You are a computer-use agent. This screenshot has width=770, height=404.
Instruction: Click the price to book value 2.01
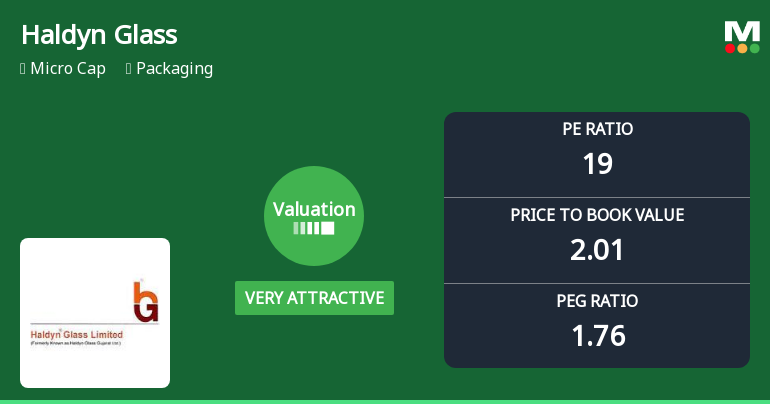point(597,249)
